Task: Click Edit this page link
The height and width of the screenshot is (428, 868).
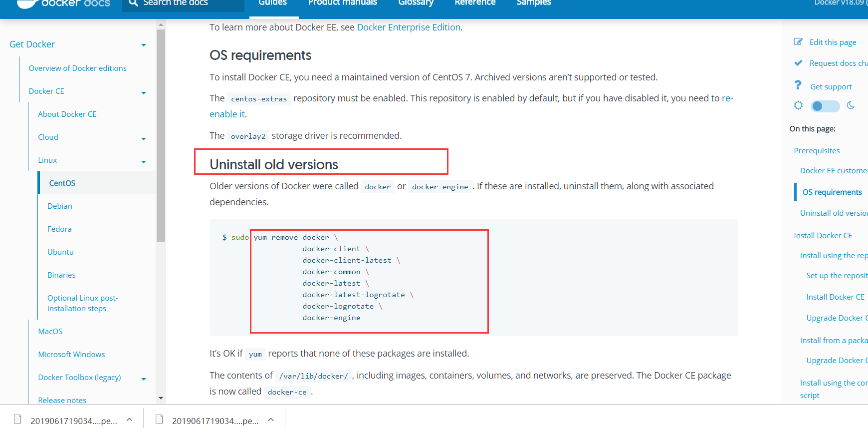Action: 833,42
